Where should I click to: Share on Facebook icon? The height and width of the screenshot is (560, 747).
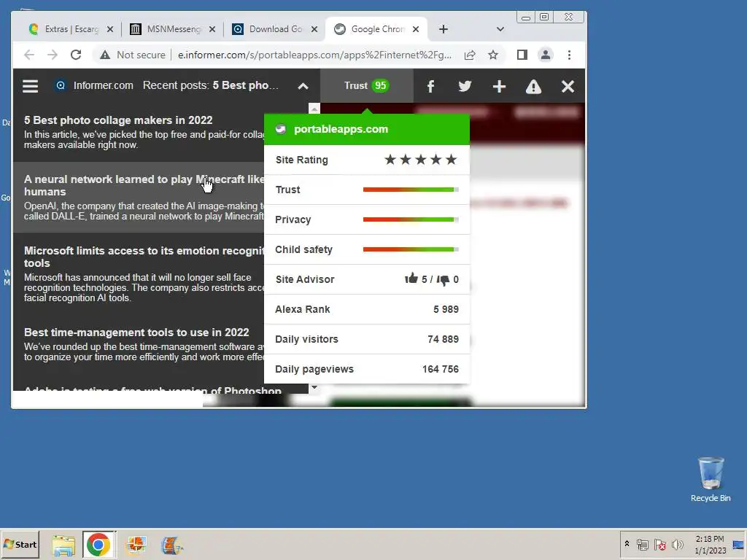pyautogui.click(x=430, y=86)
